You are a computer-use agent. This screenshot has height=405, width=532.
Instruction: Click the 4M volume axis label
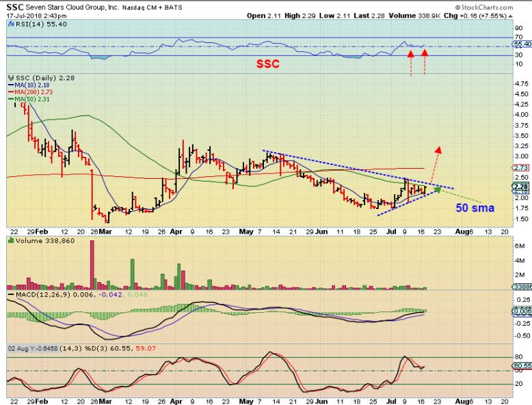point(520,261)
